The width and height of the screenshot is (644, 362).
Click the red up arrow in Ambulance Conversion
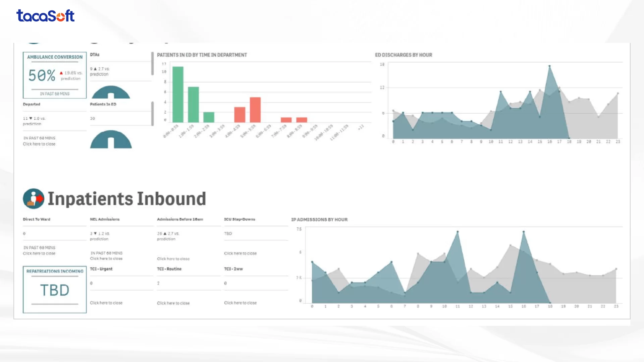(x=61, y=73)
